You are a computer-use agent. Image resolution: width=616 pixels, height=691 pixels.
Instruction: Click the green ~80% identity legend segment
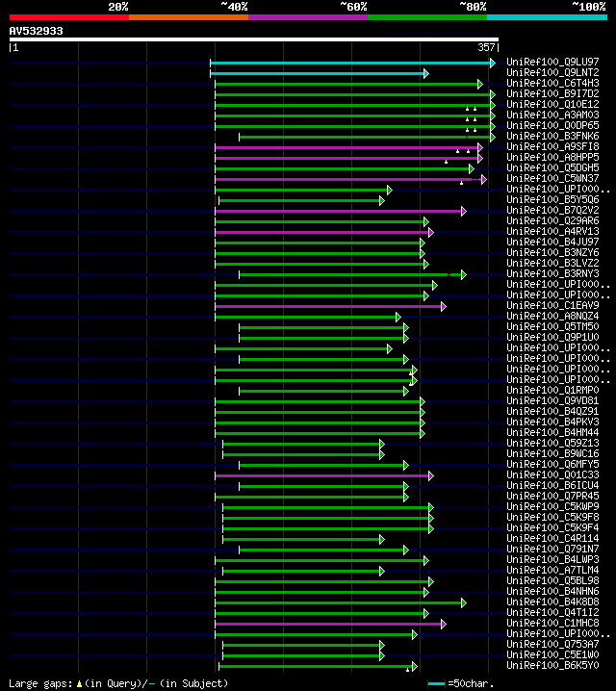[x=427, y=17]
